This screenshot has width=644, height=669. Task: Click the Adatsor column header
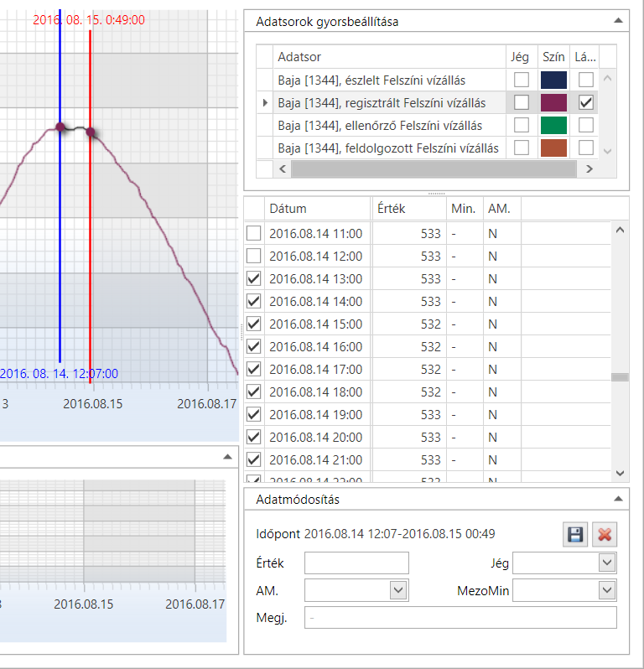[390, 57]
